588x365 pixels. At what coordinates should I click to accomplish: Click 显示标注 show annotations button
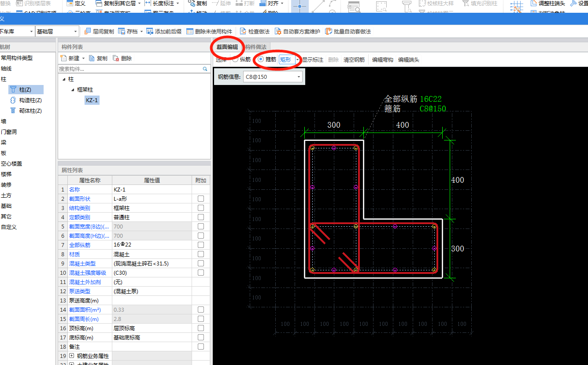(313, 59)
